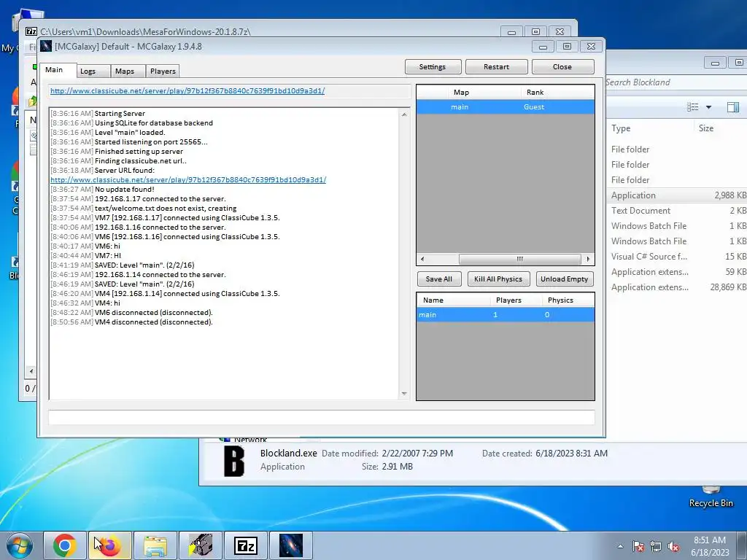
Task: Open the classicube.net link inside the log
Action: (x=188, y=180)
